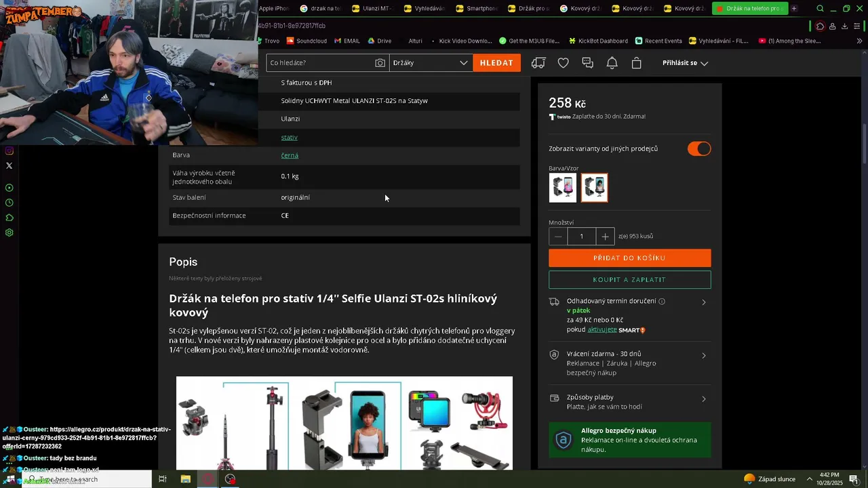868x488 pixels.
Task: Click the extensions icon in address bar
Action: point(820,26)
